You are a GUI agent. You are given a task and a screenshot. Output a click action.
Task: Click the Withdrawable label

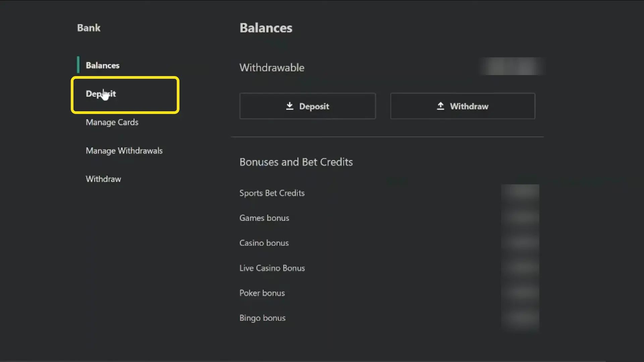272,68
